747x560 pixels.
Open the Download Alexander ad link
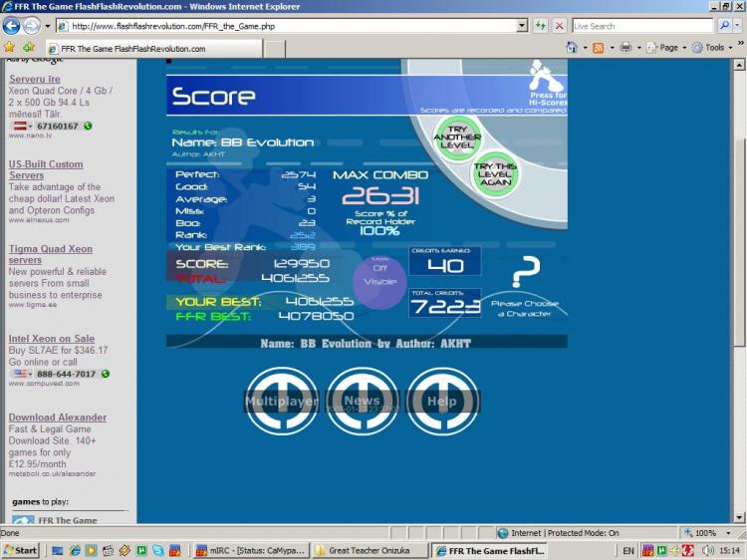tap(58, 418)
